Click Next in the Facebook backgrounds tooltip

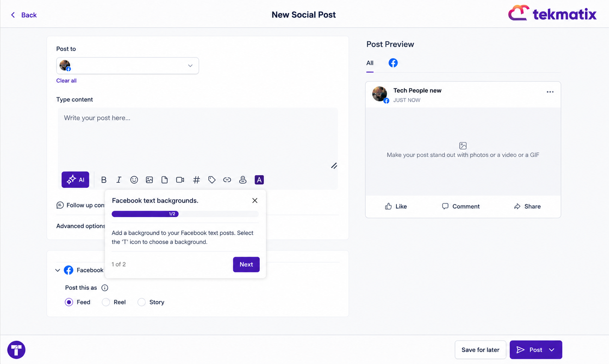coord(246,265)
